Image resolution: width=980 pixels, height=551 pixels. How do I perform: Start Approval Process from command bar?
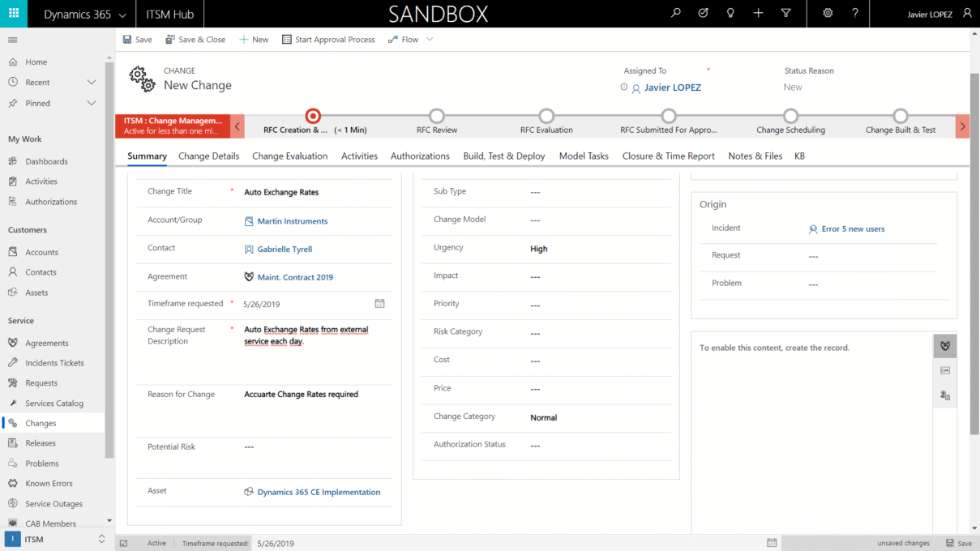tap(328, 40)
